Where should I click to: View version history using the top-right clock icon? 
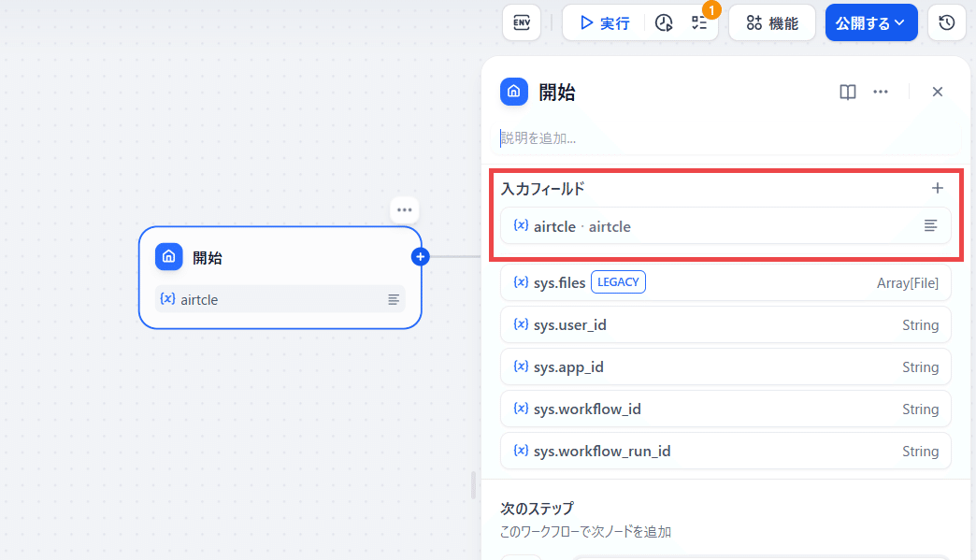pos(946,22)
